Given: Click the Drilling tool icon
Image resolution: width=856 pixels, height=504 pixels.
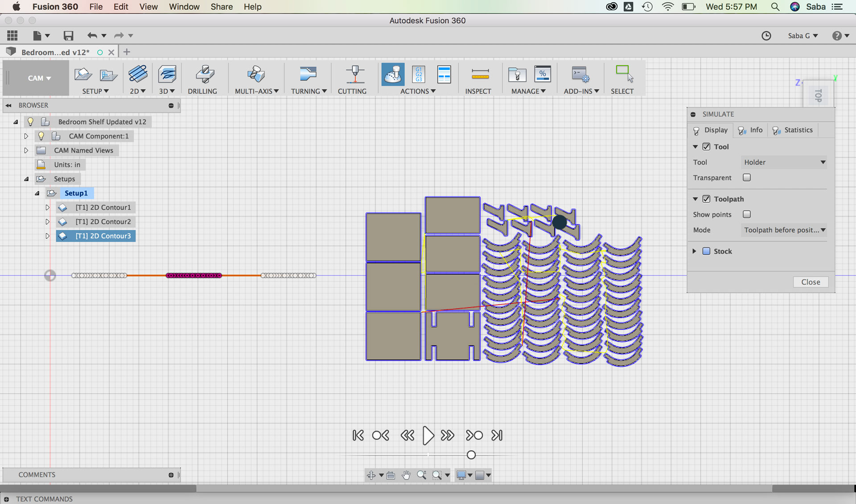Looking at the screenshot, I should (x=205, y=74).
